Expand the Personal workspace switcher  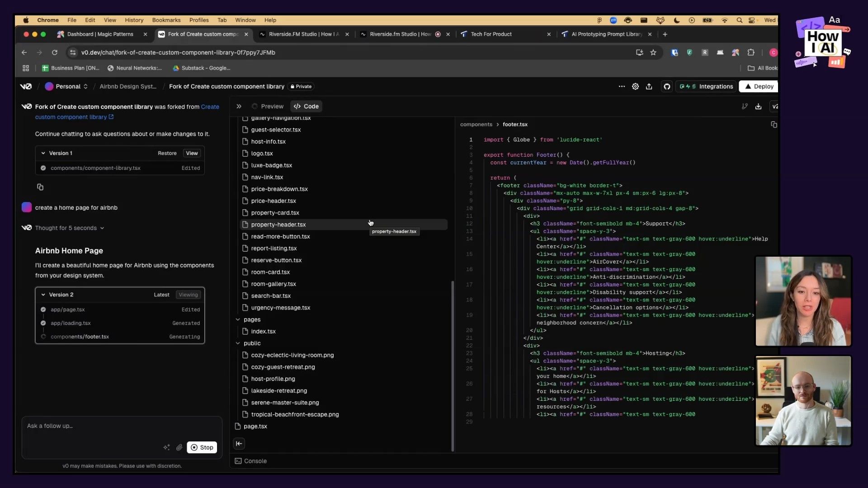pos(66,86)
